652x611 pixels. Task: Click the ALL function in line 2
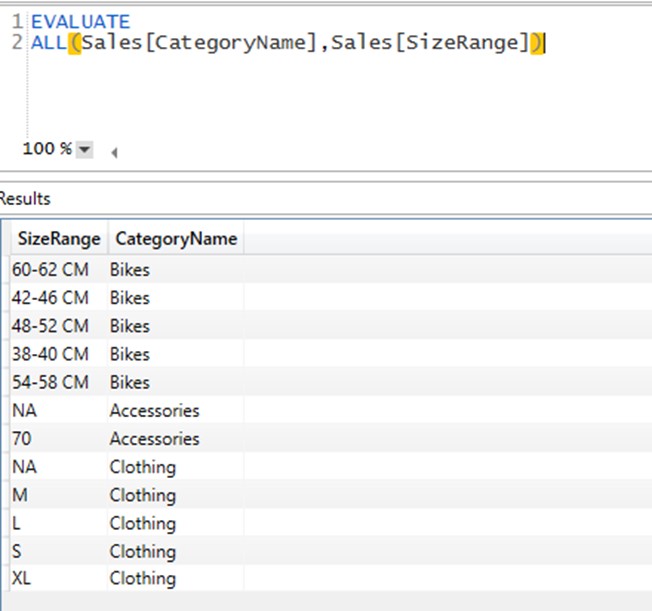49,42
